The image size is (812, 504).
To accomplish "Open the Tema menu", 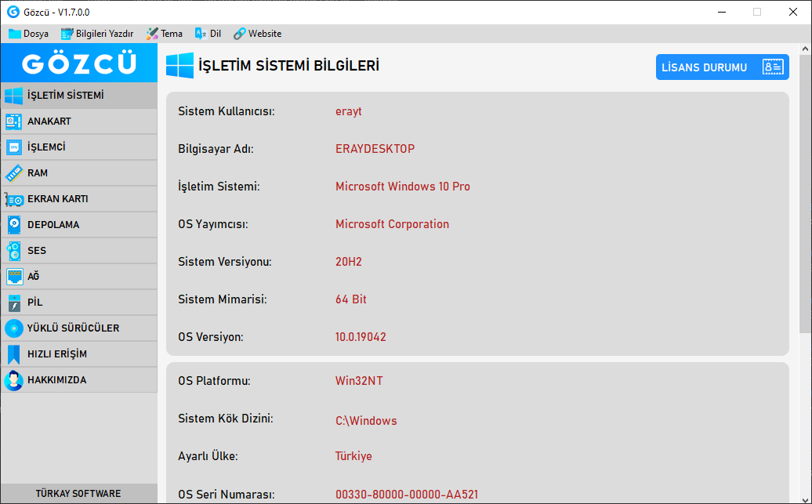I will pos(164,34).
